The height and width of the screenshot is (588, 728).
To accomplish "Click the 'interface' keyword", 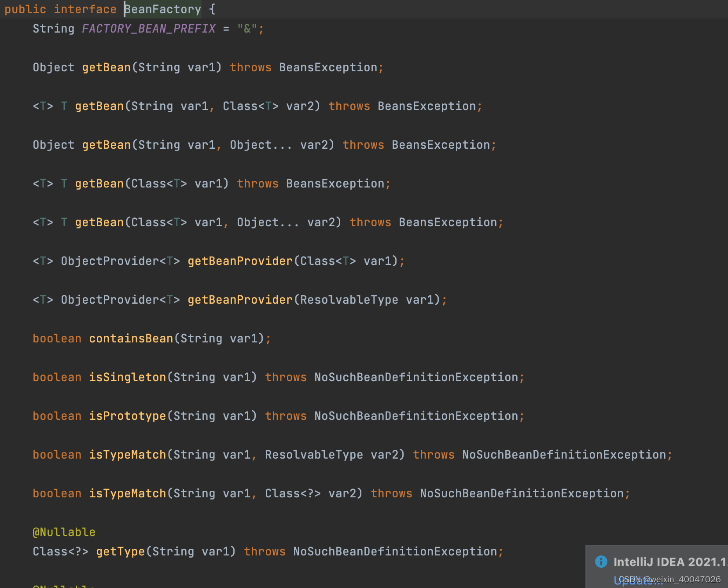I will click(x=85, y=9).
